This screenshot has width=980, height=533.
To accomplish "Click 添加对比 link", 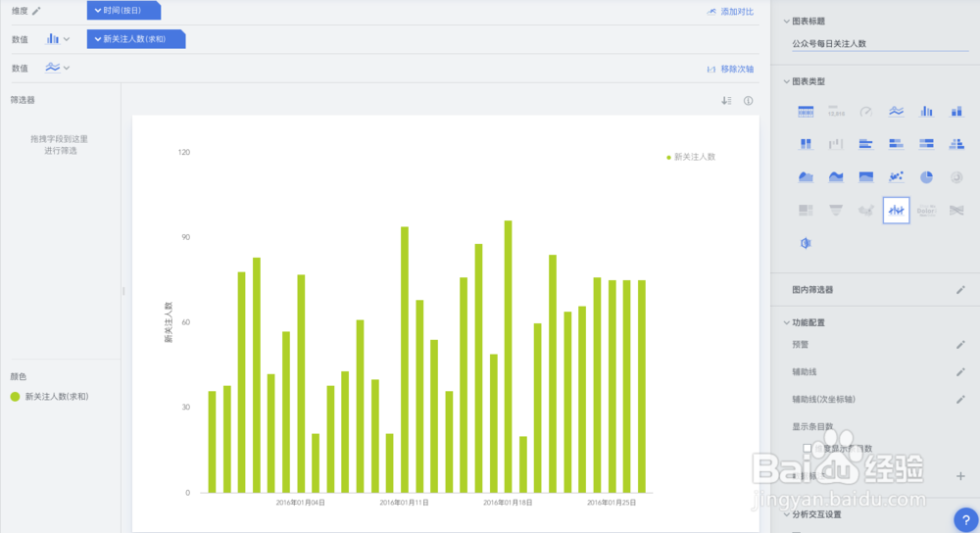I will point(730,12).
